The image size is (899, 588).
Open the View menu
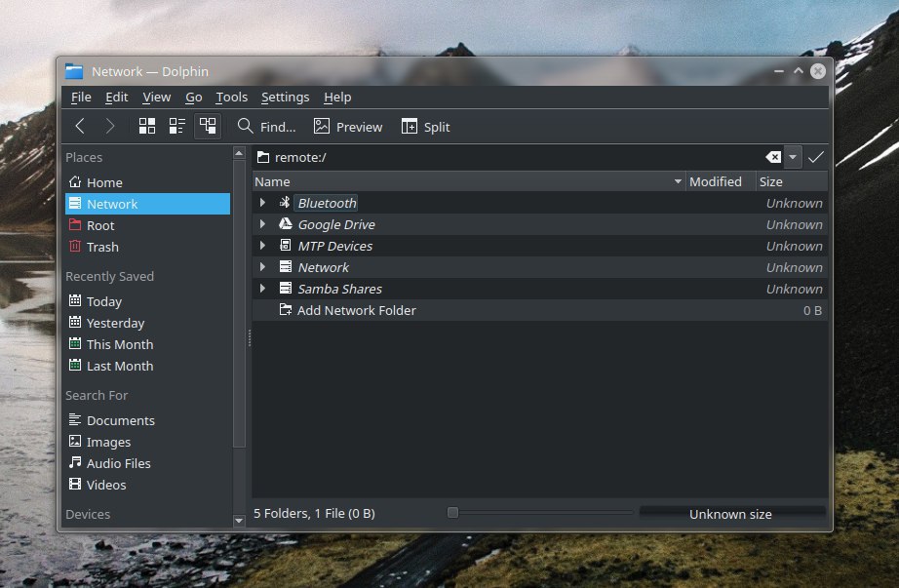tap(157, 97)
